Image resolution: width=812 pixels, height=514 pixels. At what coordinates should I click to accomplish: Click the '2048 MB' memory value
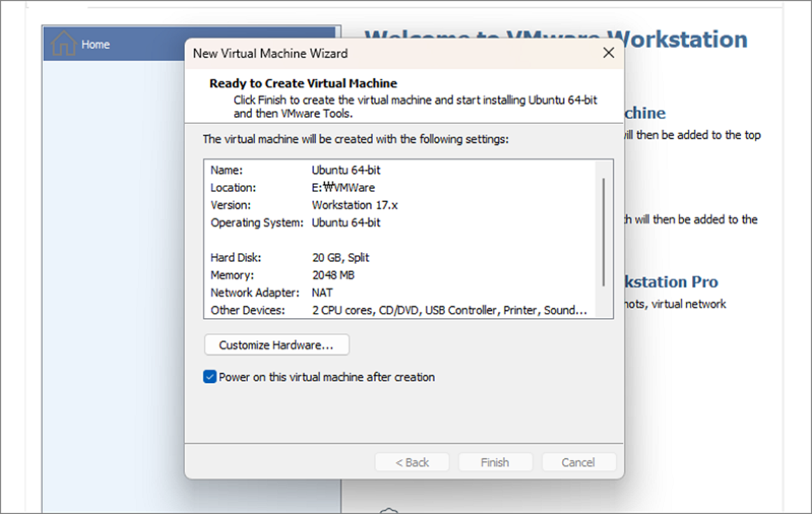click(x=333, y=275)
